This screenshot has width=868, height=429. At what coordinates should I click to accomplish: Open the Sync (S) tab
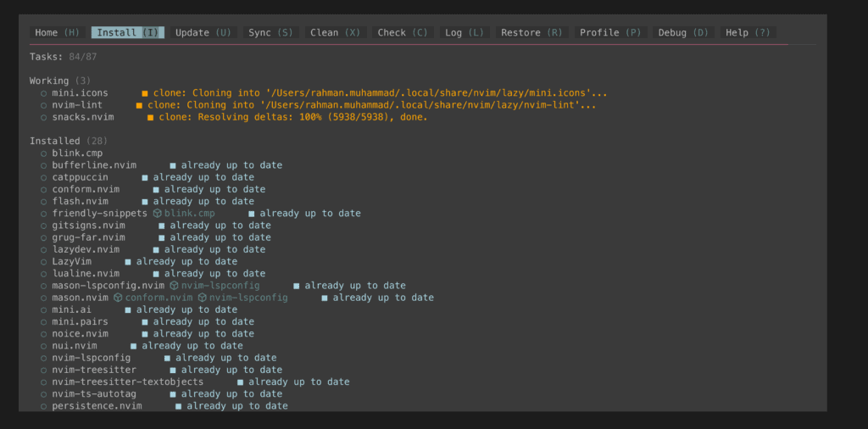point(270,33)
